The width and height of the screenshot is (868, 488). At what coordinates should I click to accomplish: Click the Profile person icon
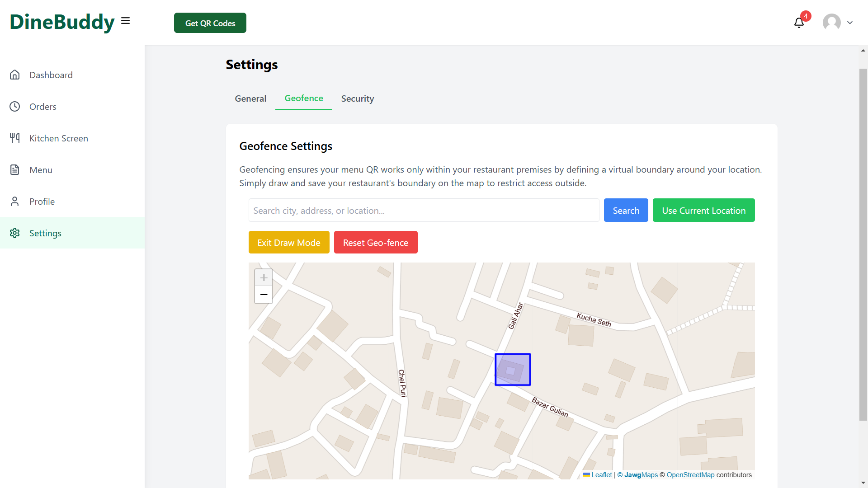click(x=15, y=201)
